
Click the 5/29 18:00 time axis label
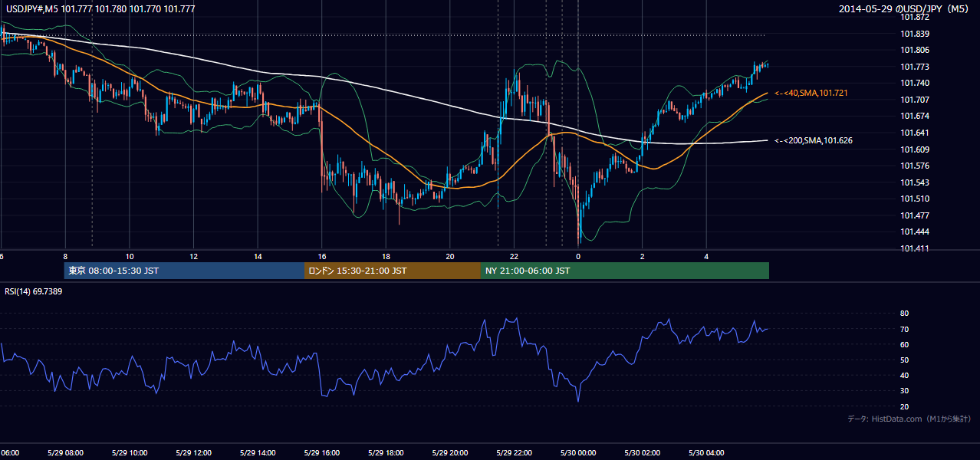385,452
